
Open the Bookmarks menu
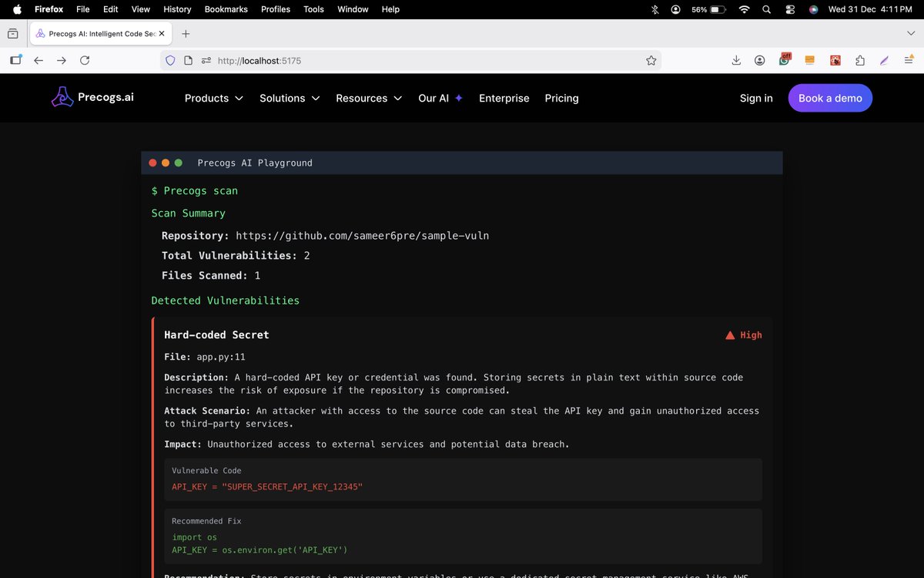226,9
